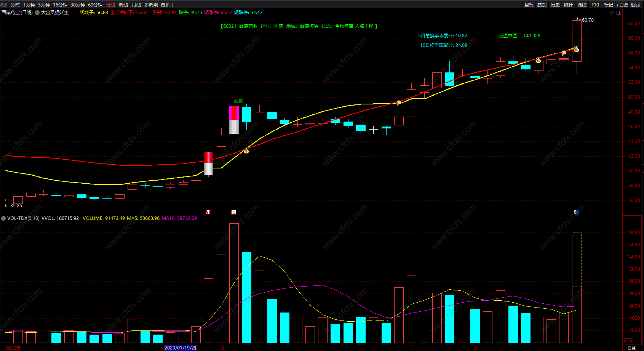The width and height of the screenshot is (644, 351).
Task: Click the golden finger signal near 56.00
Action: coord(564,53)
